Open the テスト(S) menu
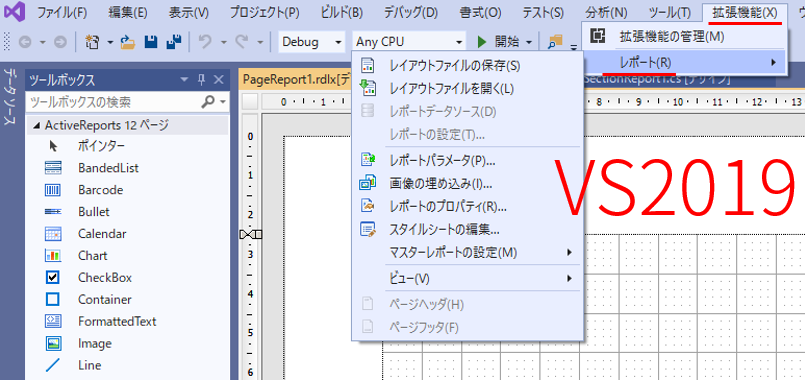The height and width of the screenshot is (380, 805). pyautogui.click(x=543, y=12)
